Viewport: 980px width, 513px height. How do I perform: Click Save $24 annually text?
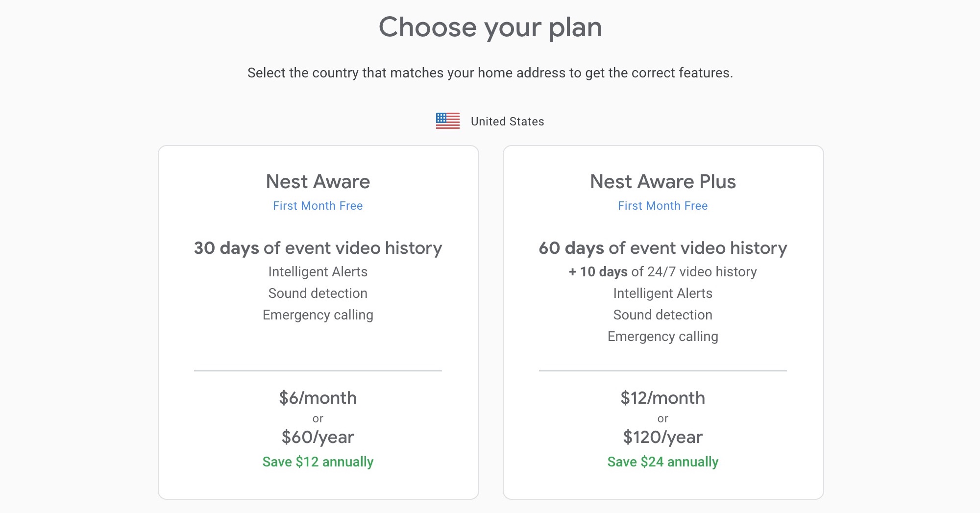(x=662, y=461)
